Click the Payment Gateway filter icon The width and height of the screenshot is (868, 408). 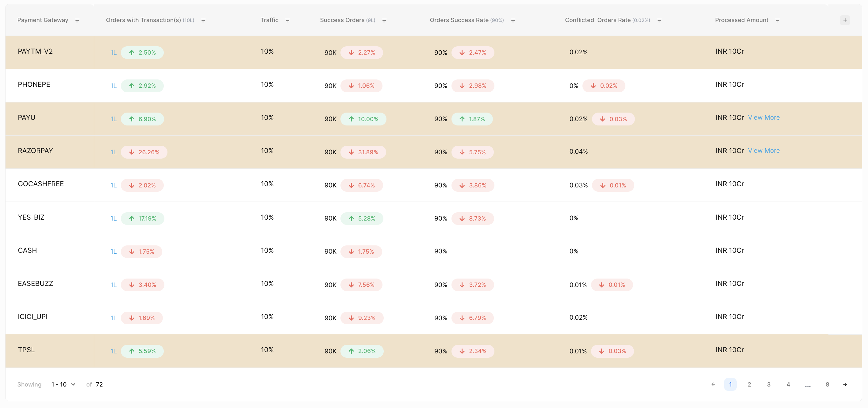click(x=77, y=21)
